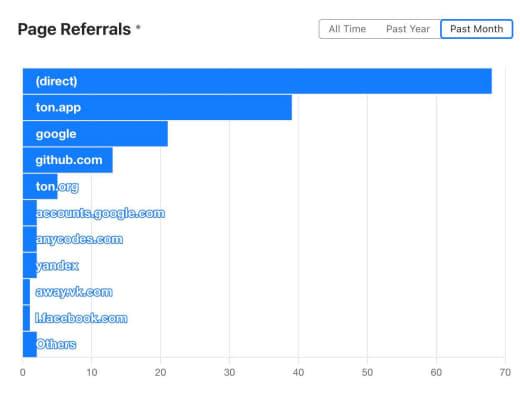
Task: Select the anycodes.com bar label
Action: click(79, 239)
